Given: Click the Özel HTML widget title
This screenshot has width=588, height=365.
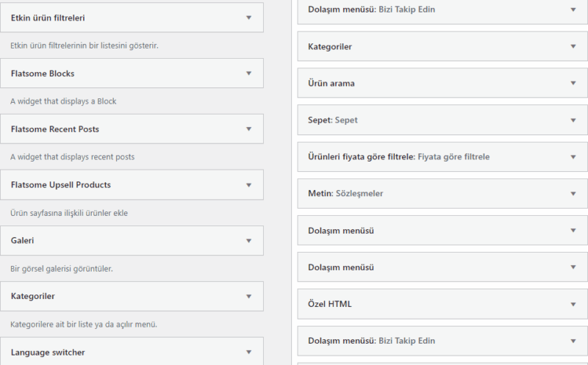Looking at the screenshot, I should point(330,303).
